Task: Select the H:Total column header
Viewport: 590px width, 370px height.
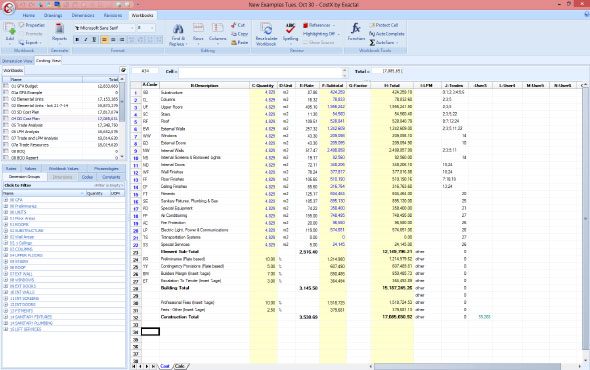Action: pyautogui.click(x=392, y=85)
